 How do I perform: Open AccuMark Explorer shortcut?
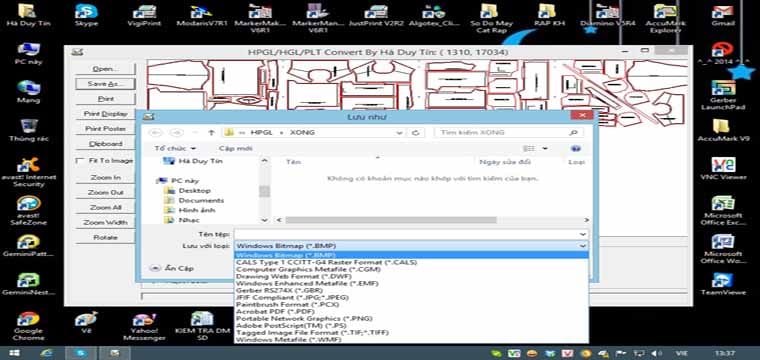pyautogui.click(x=665, y=17)
